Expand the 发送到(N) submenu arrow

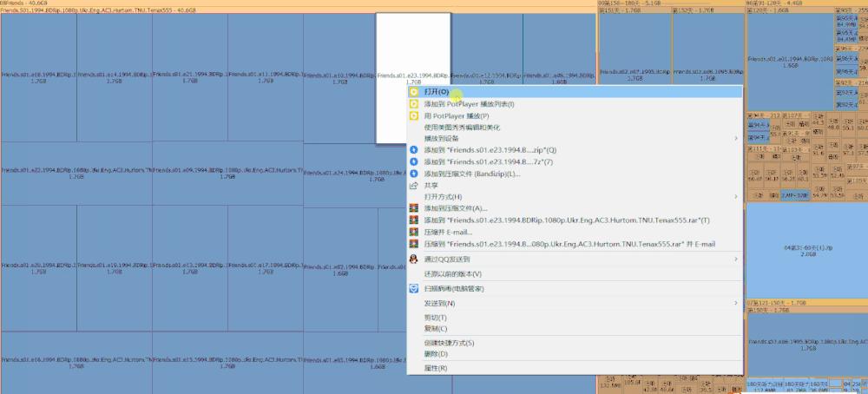(x=736, y=303)
